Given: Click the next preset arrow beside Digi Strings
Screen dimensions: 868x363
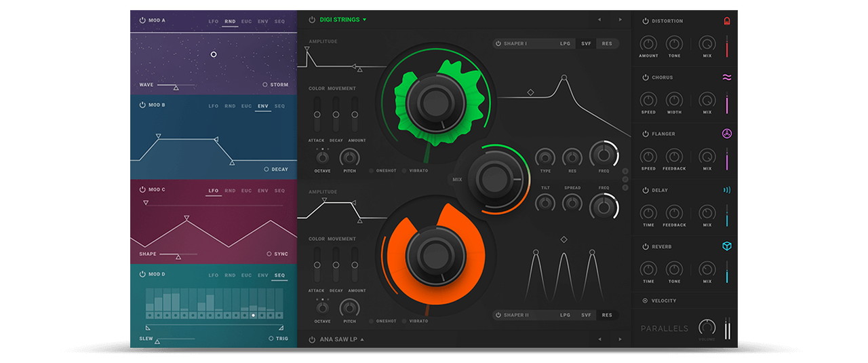Looking at the screenshot, I should [x=620, y=20].
